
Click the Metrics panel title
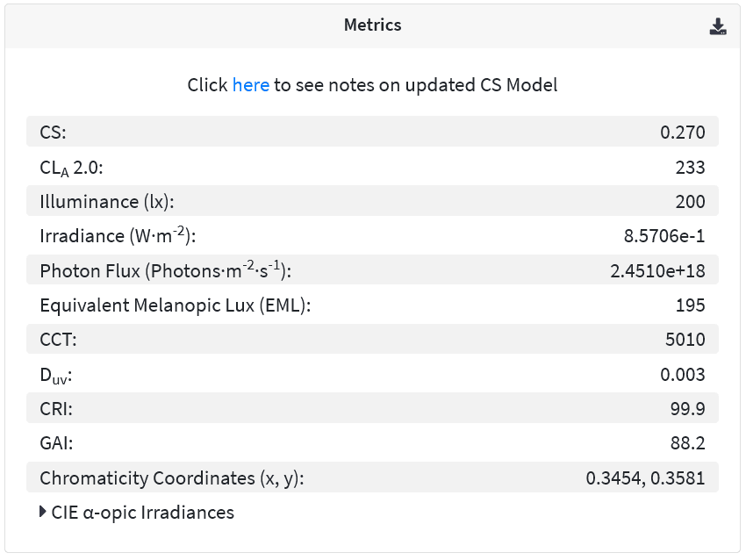click(x=372, y=25)
